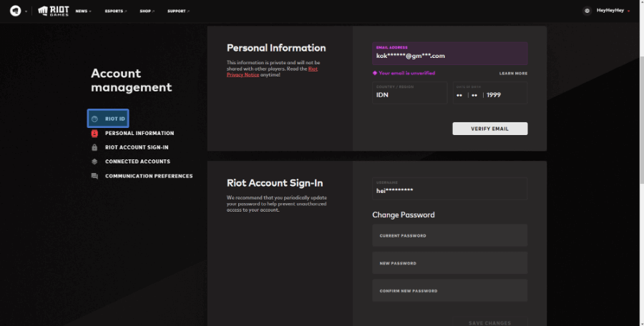
Task: Go to Communication Preferences section
Action: (x=149, y=176)
